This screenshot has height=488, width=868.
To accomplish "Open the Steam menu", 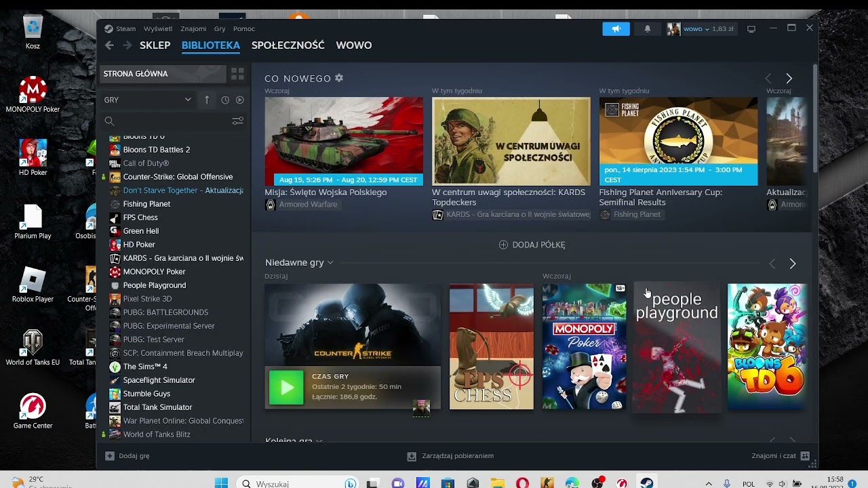I will coord(126,28).
